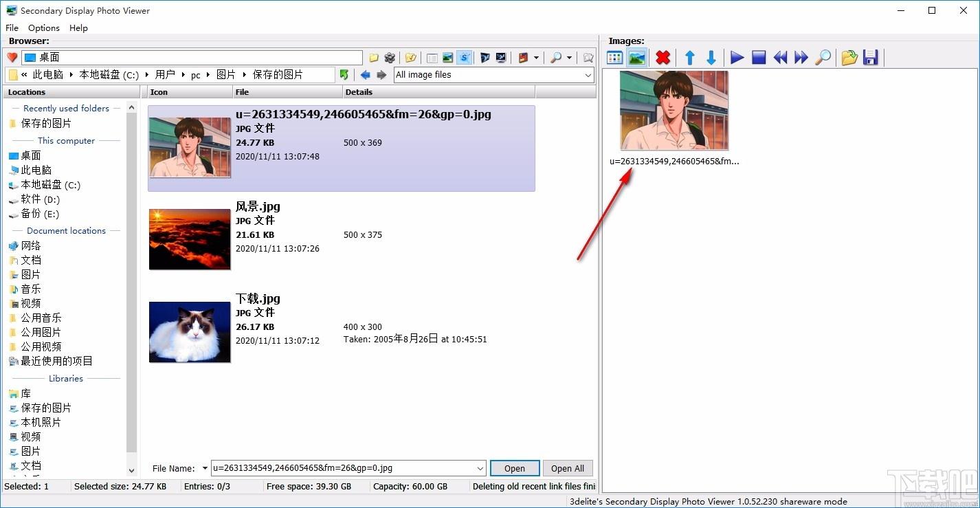This screenshot has width=980, height=508.
Task: Sort by the File column header
Action: pos(288,92)
